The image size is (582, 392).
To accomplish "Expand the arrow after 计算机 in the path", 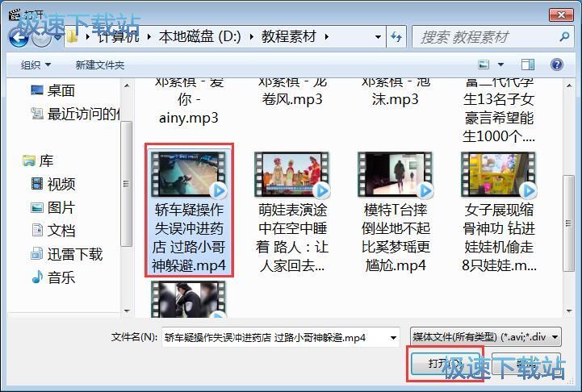I will [149, 37].
